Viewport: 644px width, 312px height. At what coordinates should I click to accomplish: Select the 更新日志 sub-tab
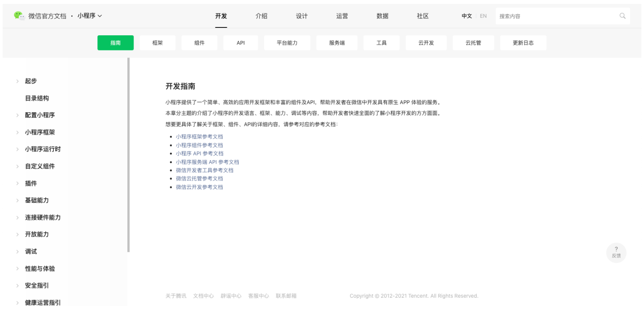click(523, 43)
